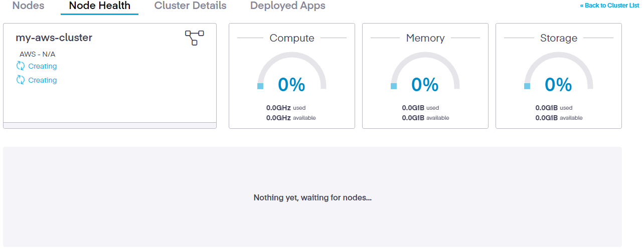Click the Compute gauge arc
This screenshot has width=644, height=252.
pyautogui.click(x=292, y=55)
